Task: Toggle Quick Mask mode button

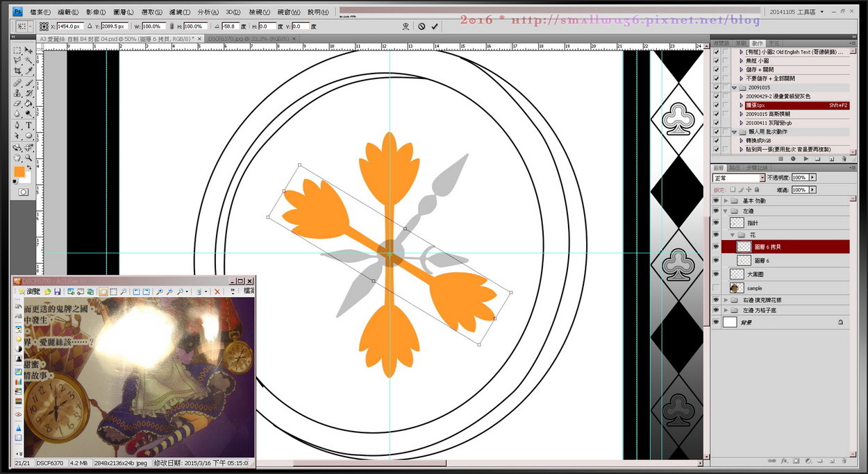Action: tap(24, 191)
